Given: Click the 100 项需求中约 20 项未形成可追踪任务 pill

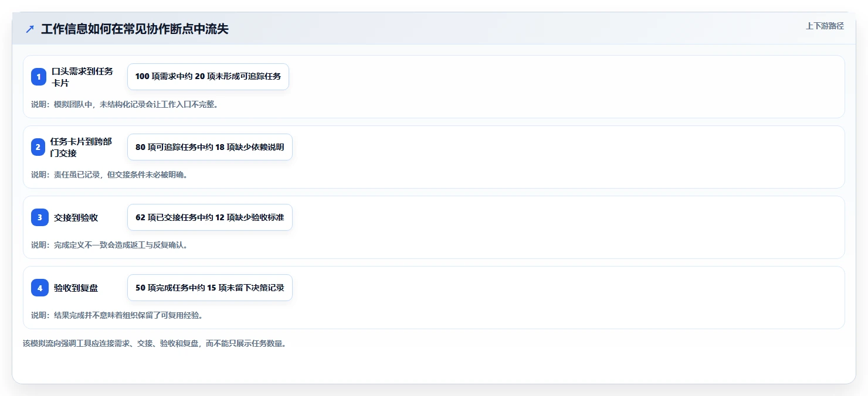Looking at the screenshot, I should [208, 77].
